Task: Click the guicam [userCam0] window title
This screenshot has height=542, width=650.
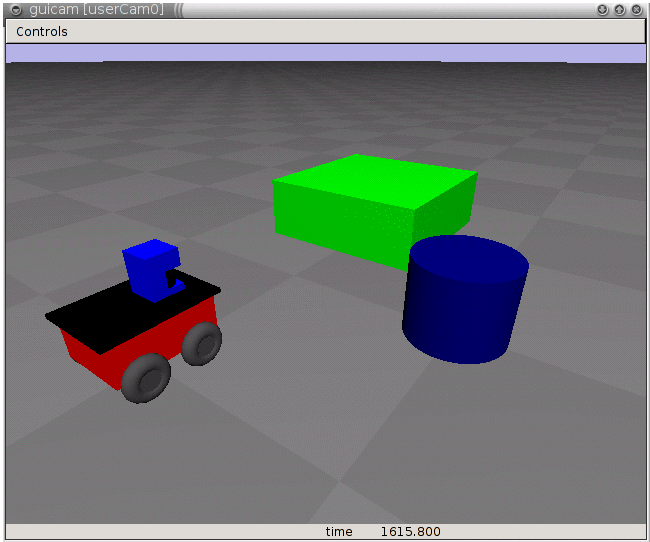Action: pos(96,9)
